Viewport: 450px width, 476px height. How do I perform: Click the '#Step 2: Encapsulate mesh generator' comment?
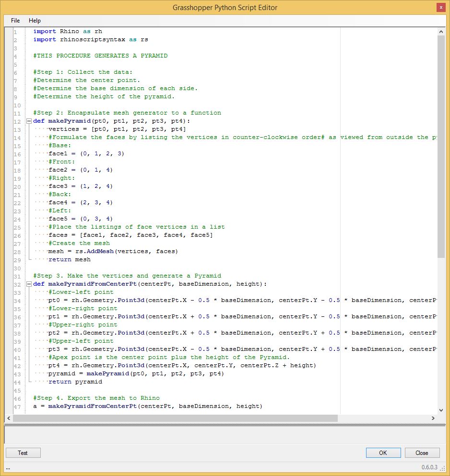[x=127, y=113]
